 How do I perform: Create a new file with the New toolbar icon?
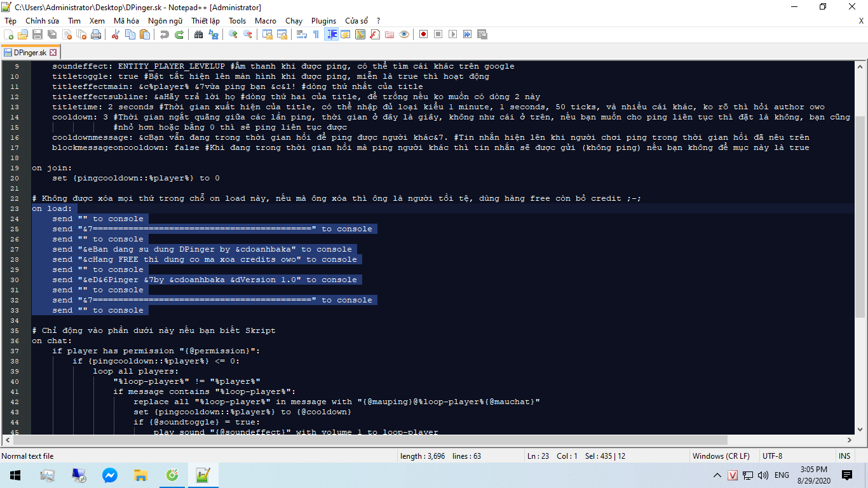click(x=10, y=34)
